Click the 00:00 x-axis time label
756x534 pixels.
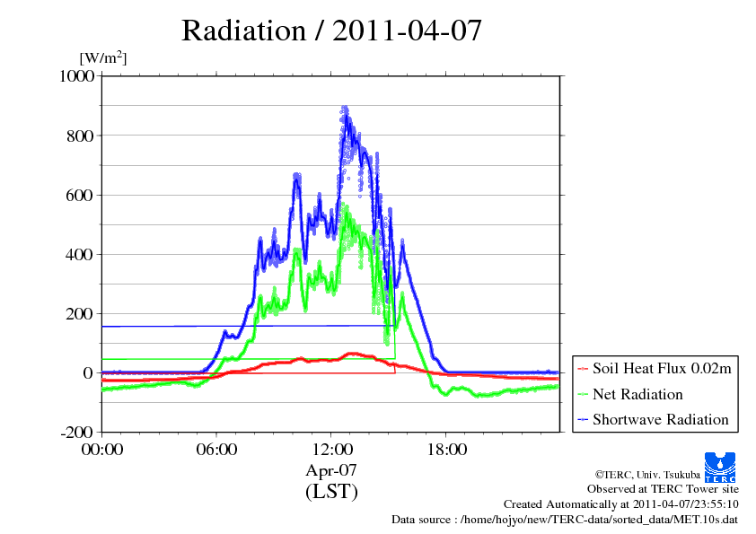(x=101, y=451)
